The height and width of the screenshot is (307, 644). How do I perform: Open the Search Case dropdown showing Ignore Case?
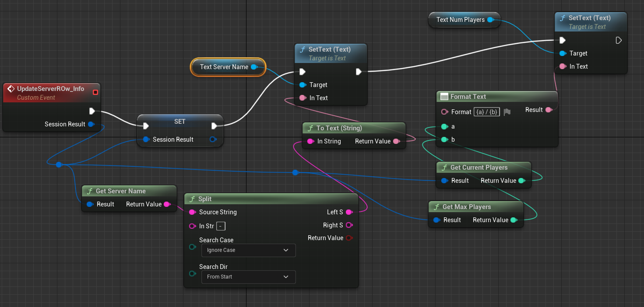(248, 250)
